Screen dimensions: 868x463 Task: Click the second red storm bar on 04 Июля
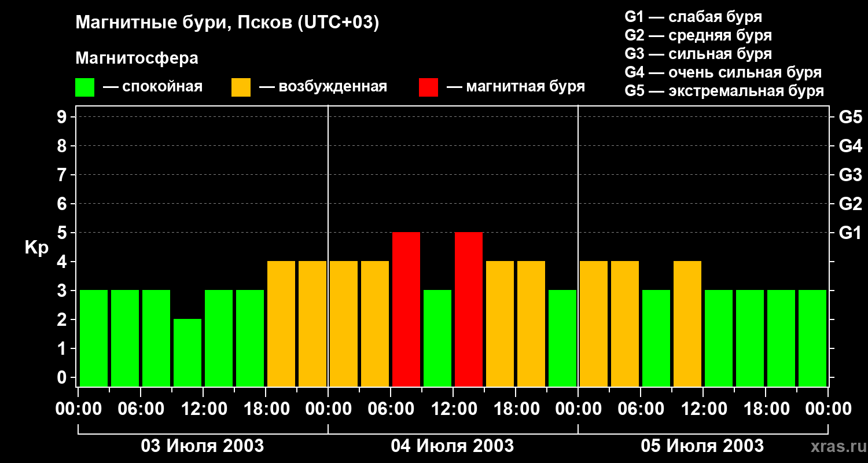coord(469,309)
